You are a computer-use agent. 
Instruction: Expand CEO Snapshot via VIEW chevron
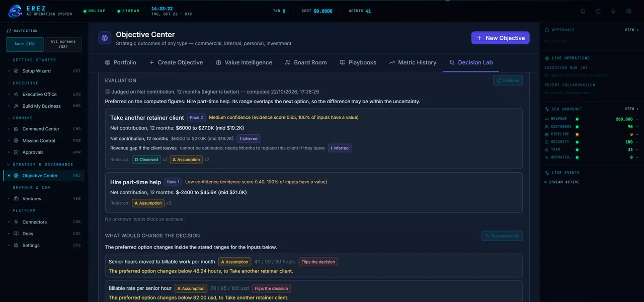pyautogui.click(x=632, y=109)
